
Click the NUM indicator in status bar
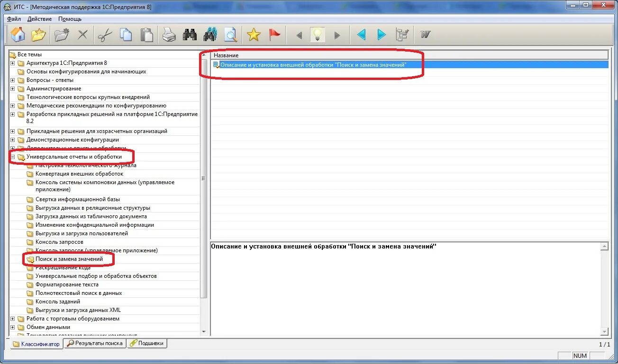(x=580, y=355)
